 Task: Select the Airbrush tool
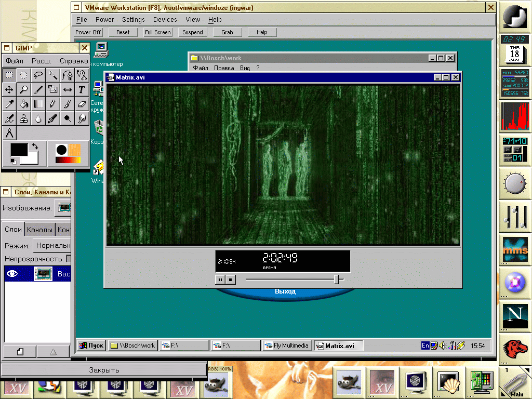click(9, 118)
